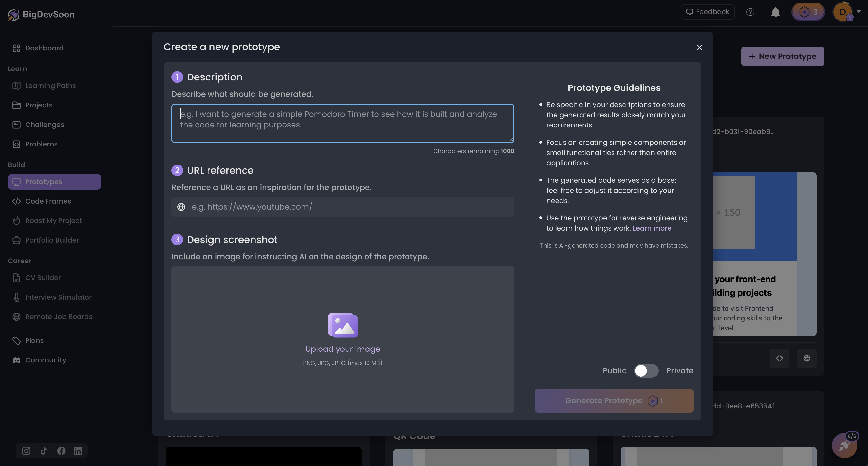
Task: Open the code view icon on prototype card
Action: (779, 358)
